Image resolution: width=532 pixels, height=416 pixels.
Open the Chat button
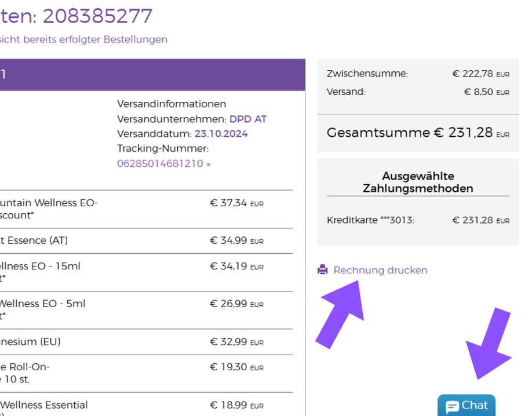click(467, 406)
